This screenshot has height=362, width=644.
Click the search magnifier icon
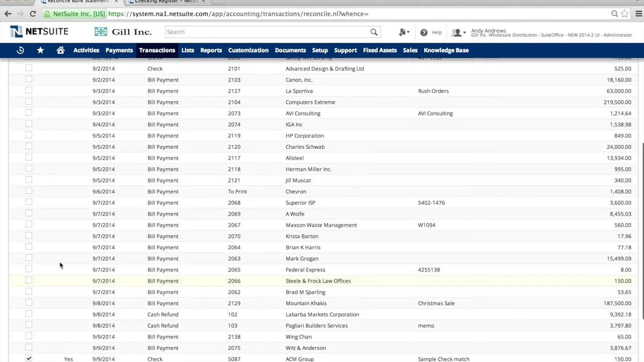374,32
